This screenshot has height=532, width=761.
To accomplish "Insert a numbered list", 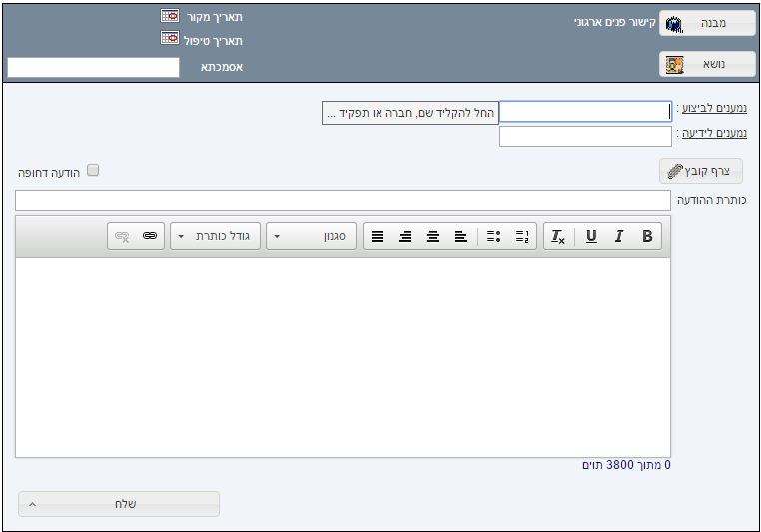I will pyautogui.click(x=521, y=237).
